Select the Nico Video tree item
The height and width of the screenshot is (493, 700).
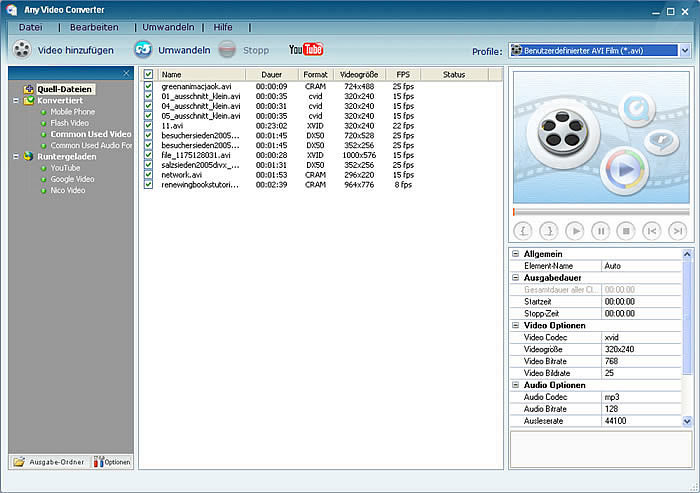coord(67,190)
